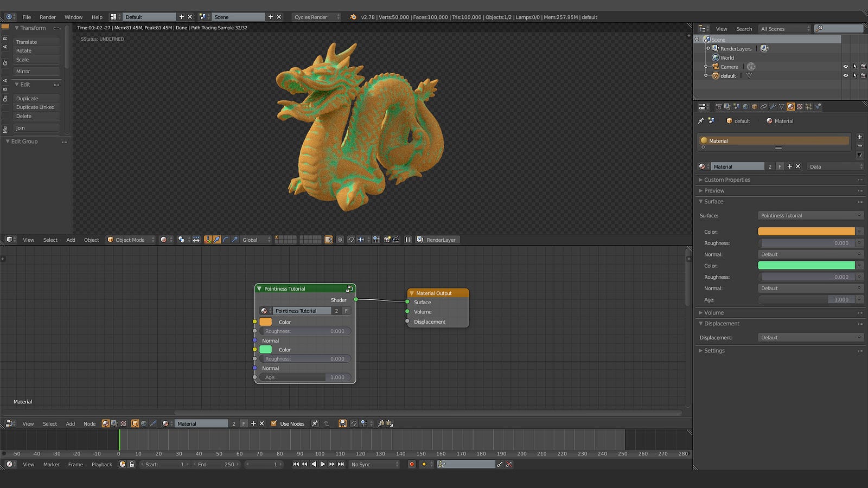Open the Window menu

[74, 17]
